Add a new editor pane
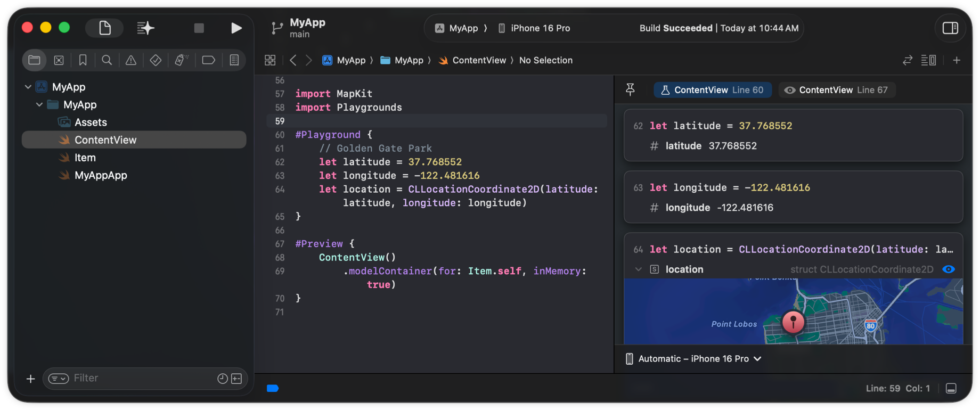980x410 pixels. pos(957,60)
